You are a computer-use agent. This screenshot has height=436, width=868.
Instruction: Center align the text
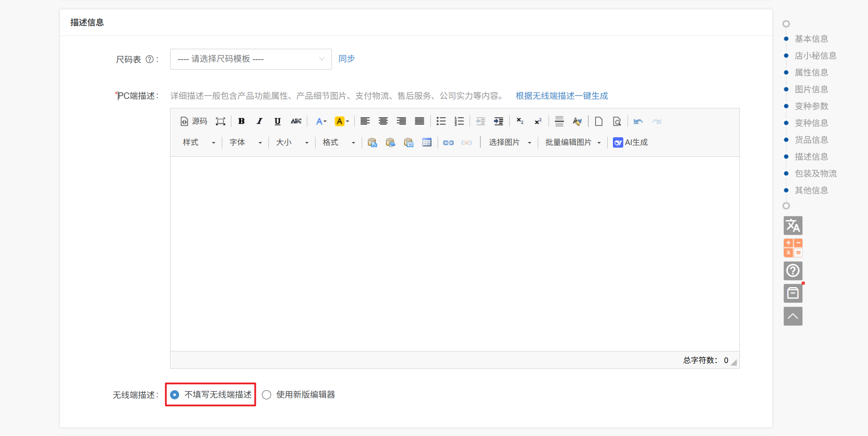click(383, 121)
